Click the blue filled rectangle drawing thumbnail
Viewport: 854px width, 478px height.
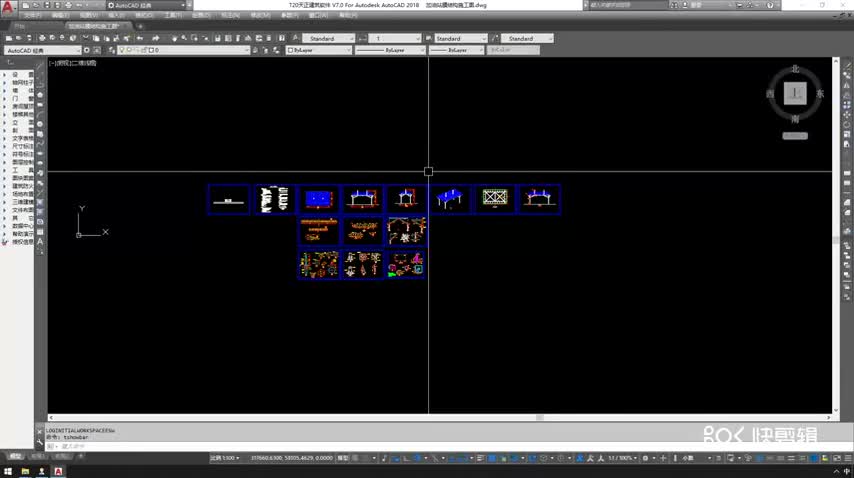[319, 199]
